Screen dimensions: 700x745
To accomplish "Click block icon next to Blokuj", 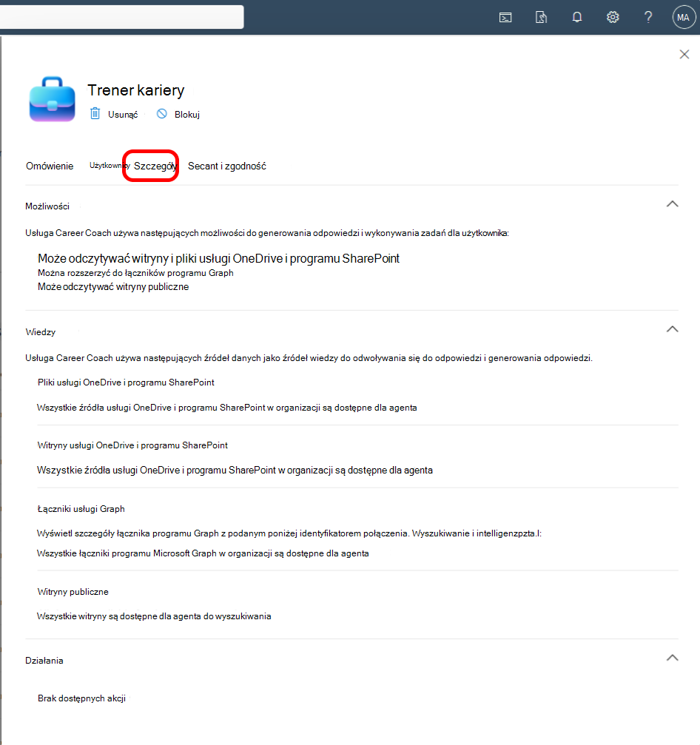I will pyautogui.click(x=162, y=113).
